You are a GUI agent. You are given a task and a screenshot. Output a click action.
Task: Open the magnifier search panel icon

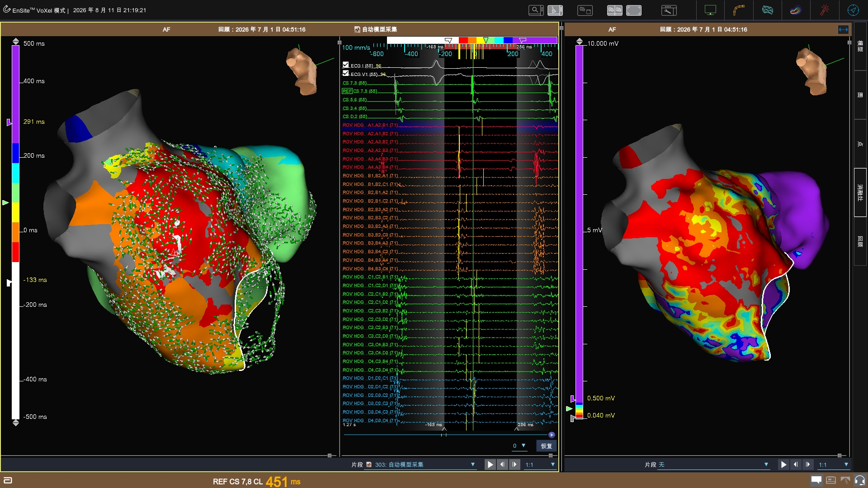[x=536, y=10]
